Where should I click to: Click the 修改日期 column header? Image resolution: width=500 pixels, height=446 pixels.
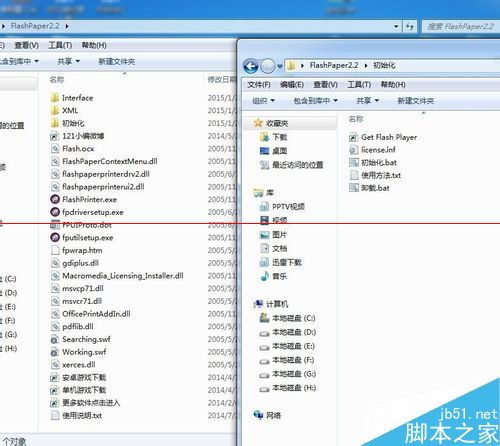(x=221, y=80)
